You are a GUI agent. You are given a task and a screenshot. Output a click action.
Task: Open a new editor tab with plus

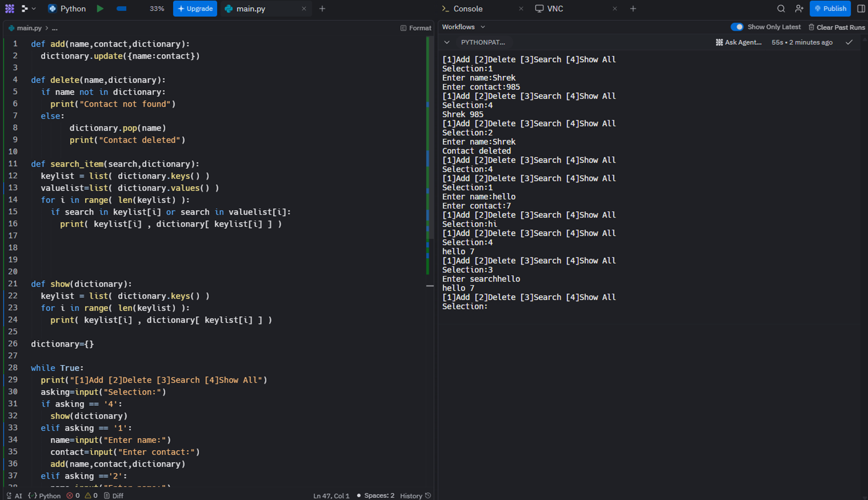pyautogui.click(x=322, y=9)
